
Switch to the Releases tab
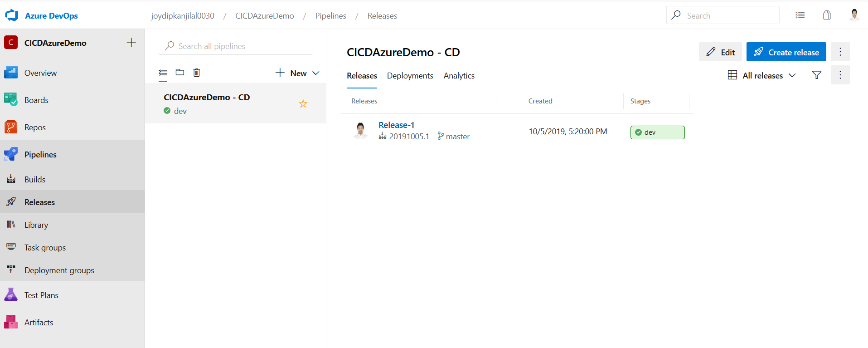click(362, 76)
